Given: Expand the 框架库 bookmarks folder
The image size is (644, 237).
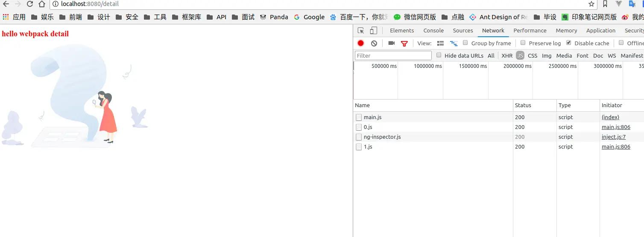Looking at the screenshot, I should point(186,17).
